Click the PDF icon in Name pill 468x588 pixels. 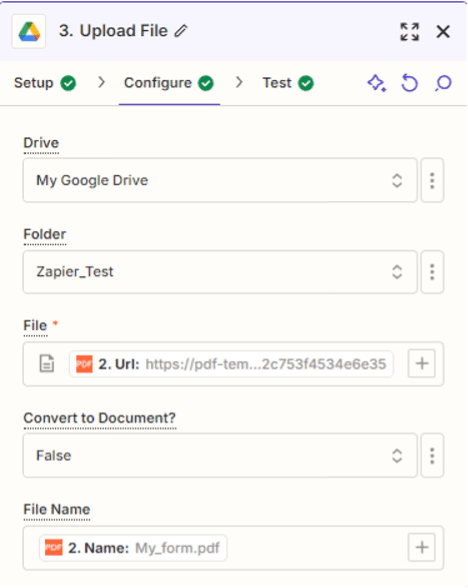point(54,548)
